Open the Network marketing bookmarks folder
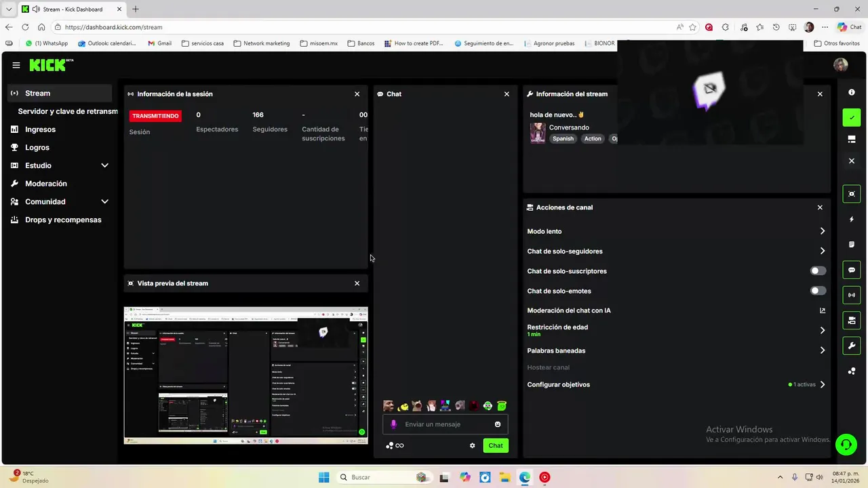The width and height of the screenshot is (868, 488). point(261,43)
